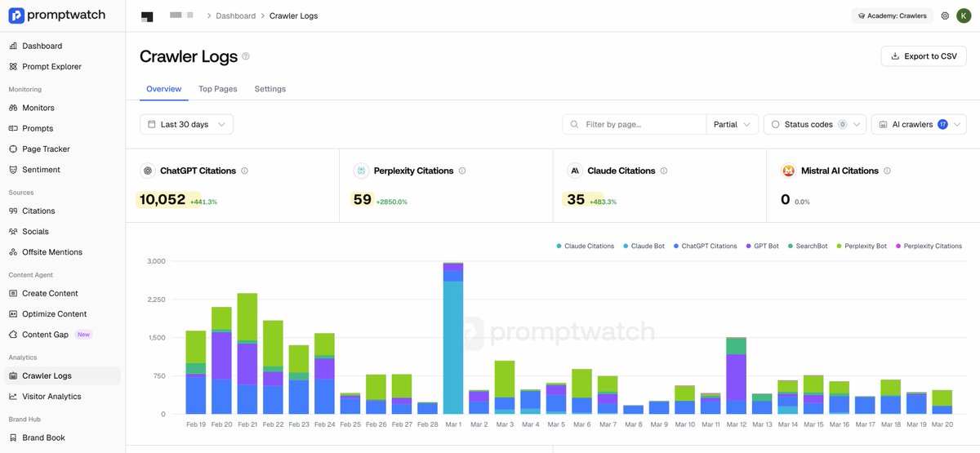
Task: Click the 10,052 ChatGPT citations value
Action: click(x=163, y=199)
